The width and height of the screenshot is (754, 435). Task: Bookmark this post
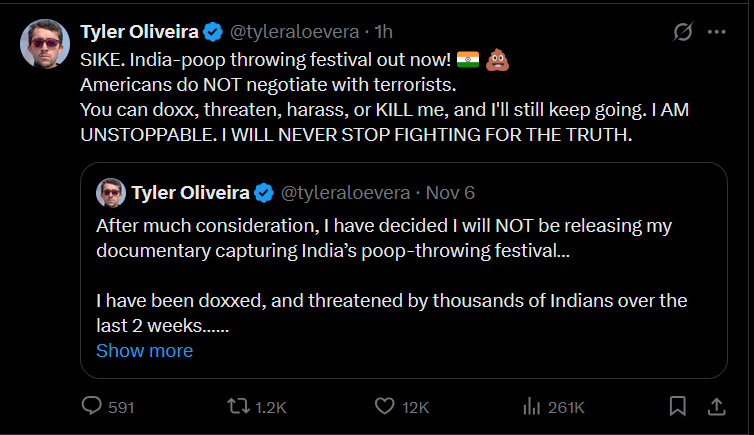click(x=677, y=407)
